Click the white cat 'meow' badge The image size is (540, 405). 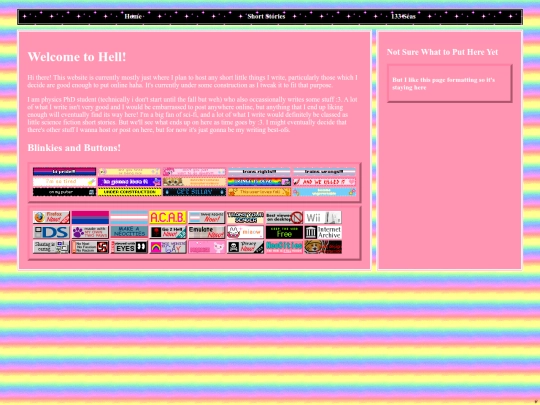pyautogui.click(x=245, y=232)
